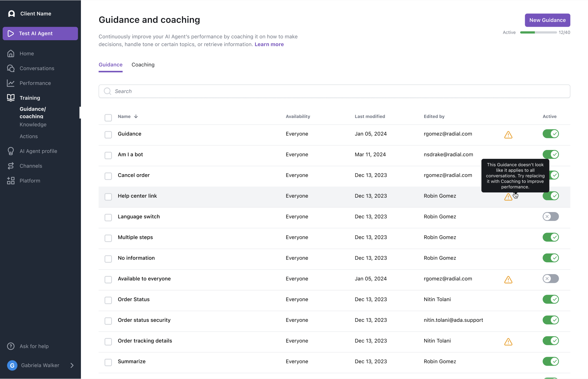Click the AI Agent profile lightbulb icon
The image size is (588, 379).
coord(11,151)
